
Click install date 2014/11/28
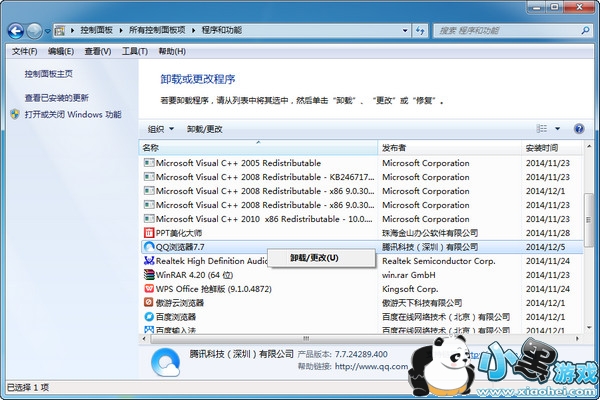tap(548, 233)
